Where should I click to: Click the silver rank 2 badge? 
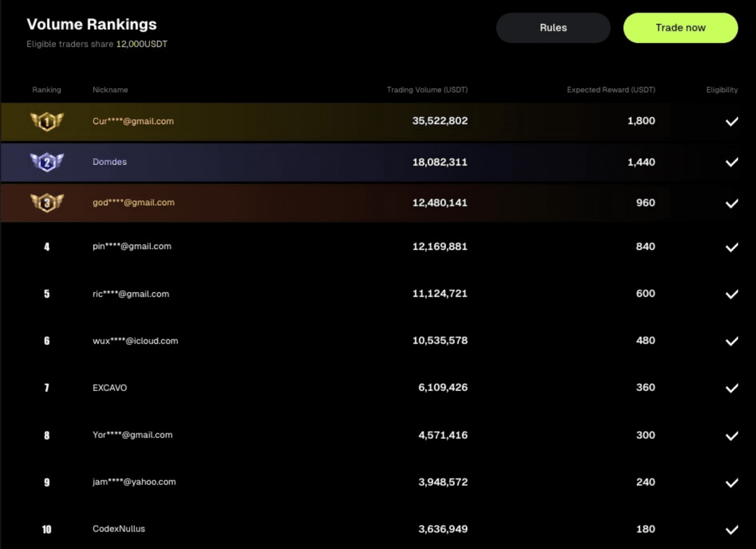pos(47,162)
